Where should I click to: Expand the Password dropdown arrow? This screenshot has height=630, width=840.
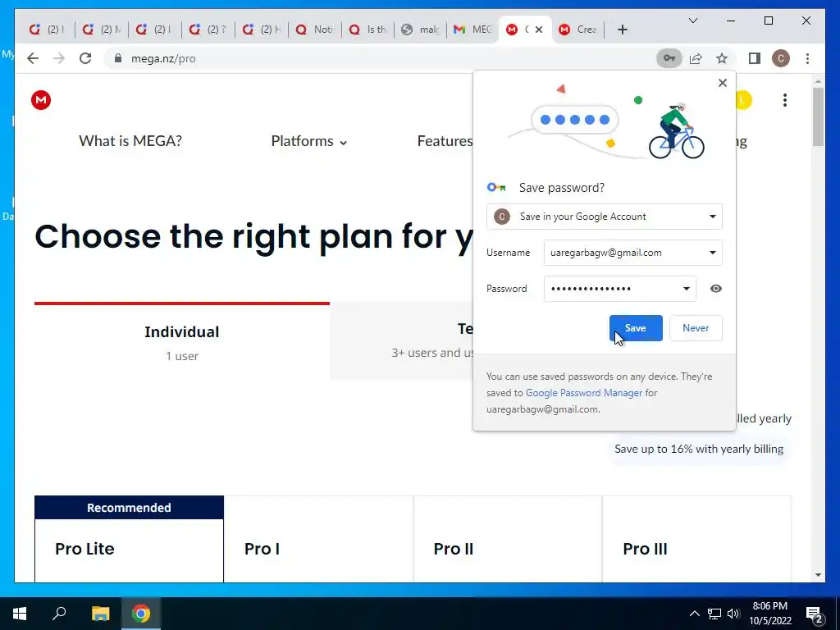pyautogui.click(x=687, y=289)
